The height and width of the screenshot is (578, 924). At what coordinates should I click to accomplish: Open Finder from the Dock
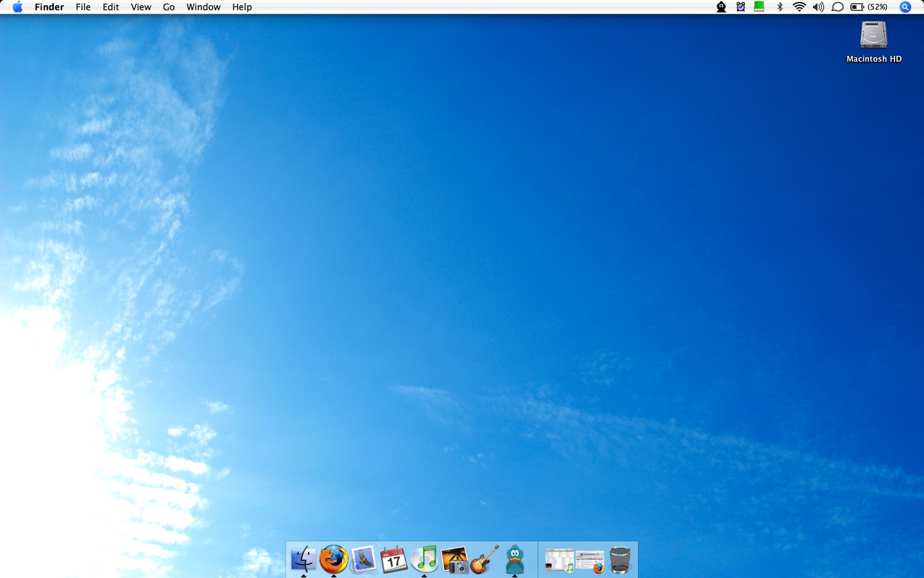tap(304, 559)
